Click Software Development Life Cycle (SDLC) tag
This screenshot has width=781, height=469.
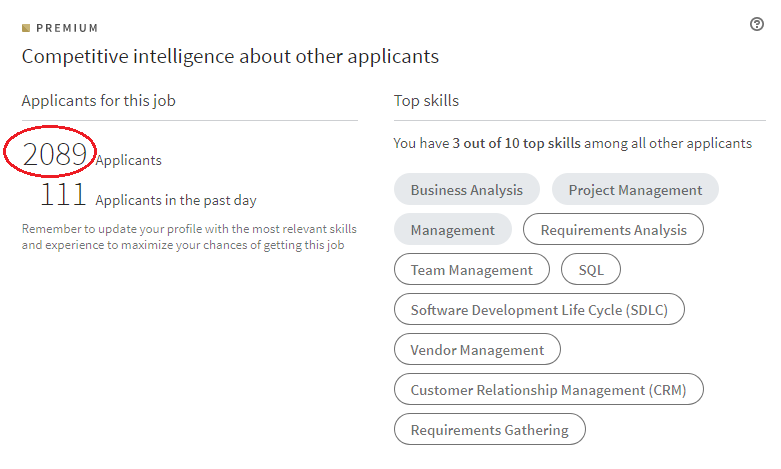(x=539, y=309)
